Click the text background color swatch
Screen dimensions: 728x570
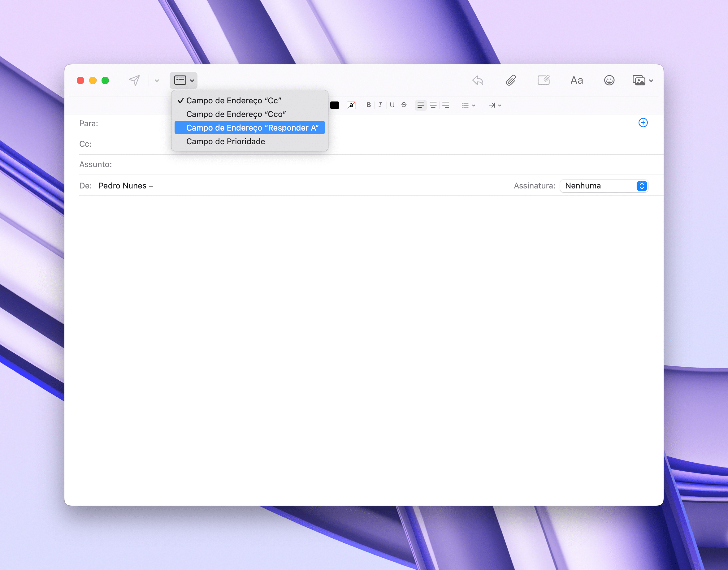351,106
